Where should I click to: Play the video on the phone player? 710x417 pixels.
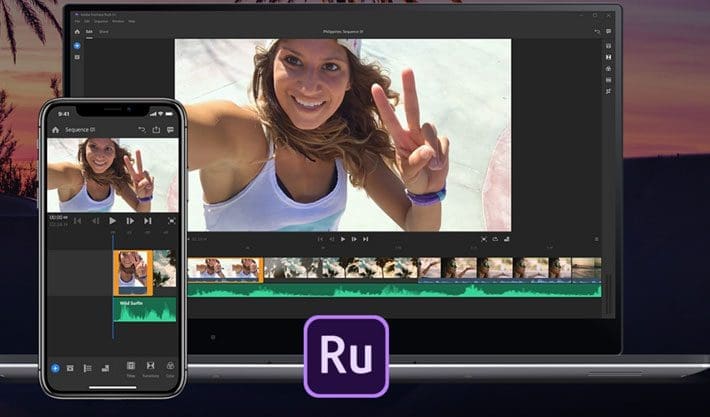click(x=112, y=221)
